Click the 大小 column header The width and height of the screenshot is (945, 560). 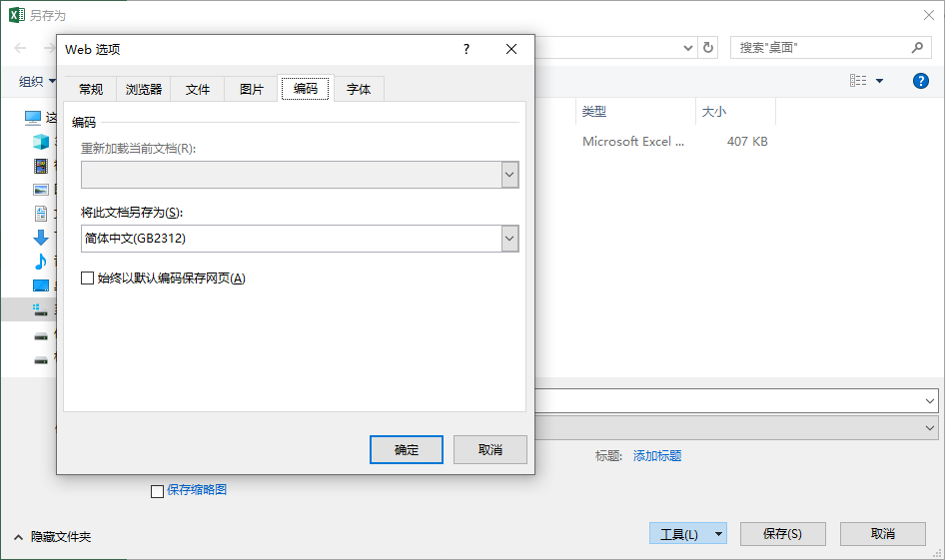point(714,112)
